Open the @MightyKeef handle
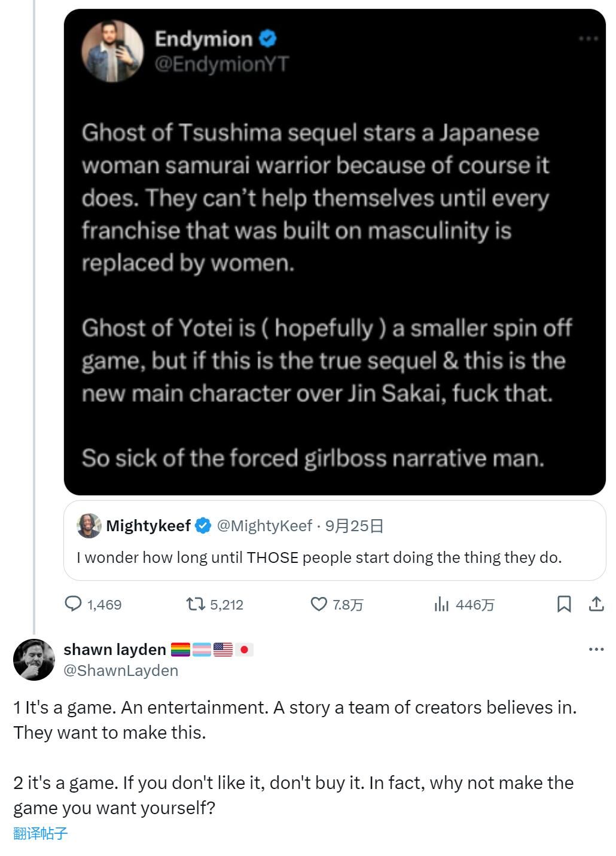Image resolution: width=616 pixels, height=856 pixels. 264,526
